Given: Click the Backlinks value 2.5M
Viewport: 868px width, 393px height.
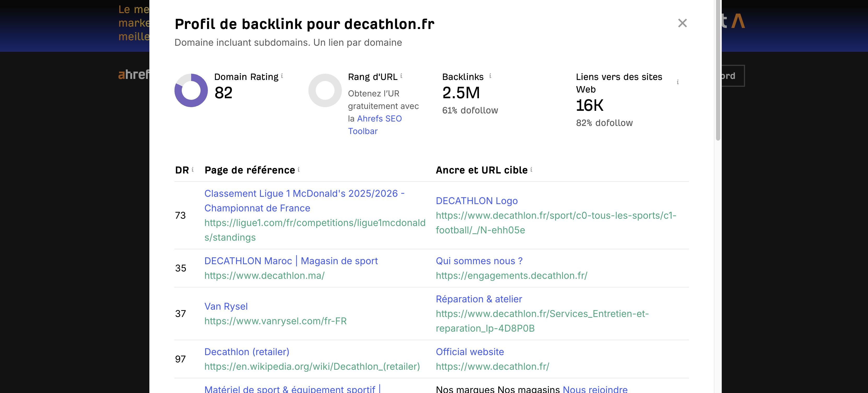Looking at the screenshot, I should click(461, 93).
